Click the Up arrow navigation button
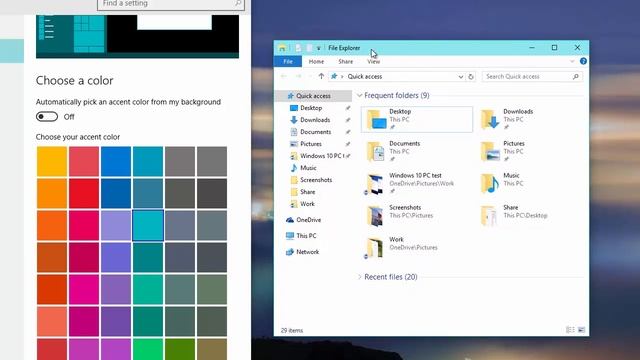 (321, 76)
